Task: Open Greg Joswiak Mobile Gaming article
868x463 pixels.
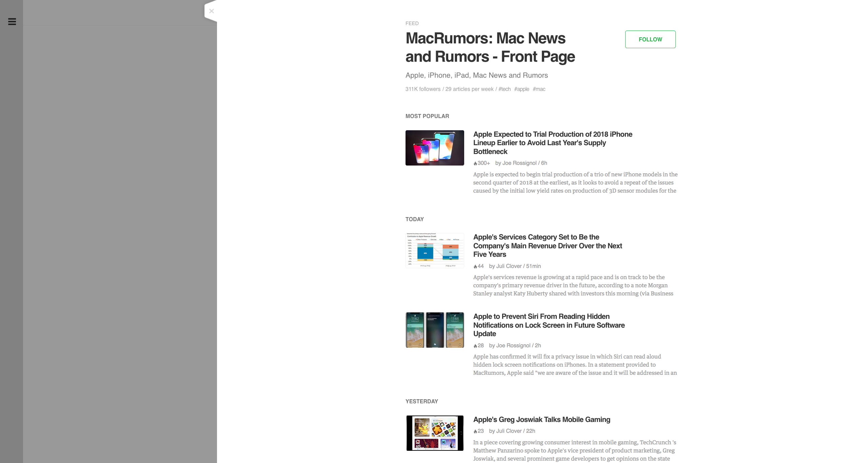Action: pos(541,420)
